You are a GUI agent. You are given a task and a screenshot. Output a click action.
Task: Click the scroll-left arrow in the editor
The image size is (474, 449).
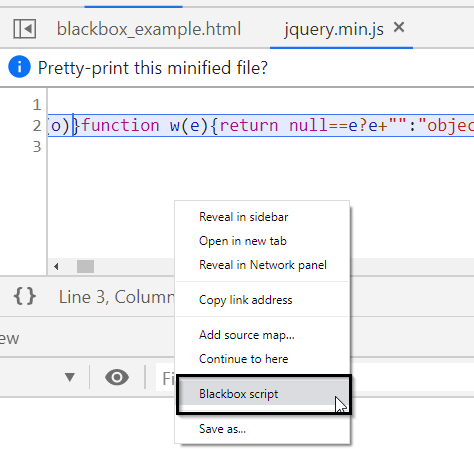click(x=56, y=266)
